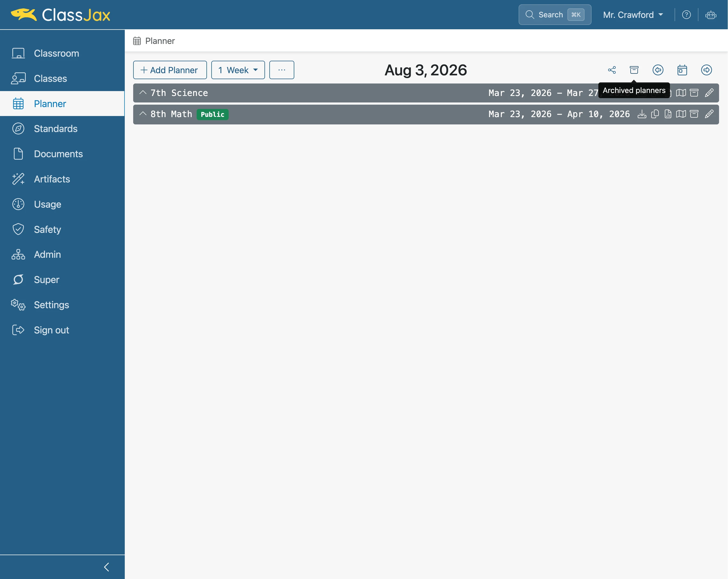The width and height of the screenshot is (728, 579).
Task: Click the ClassJax logo
Action: pyautogui.click(x=61, y=15)
